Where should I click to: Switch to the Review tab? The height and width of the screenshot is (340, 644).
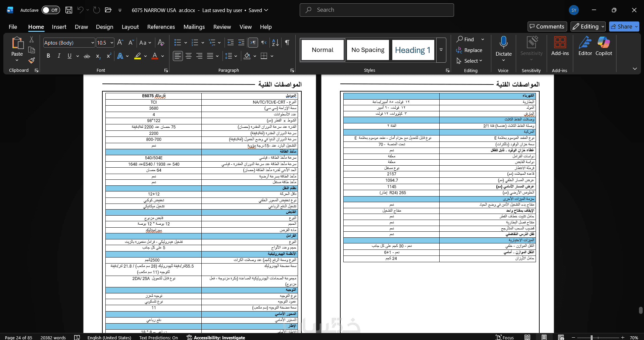[x=222, y=27]
